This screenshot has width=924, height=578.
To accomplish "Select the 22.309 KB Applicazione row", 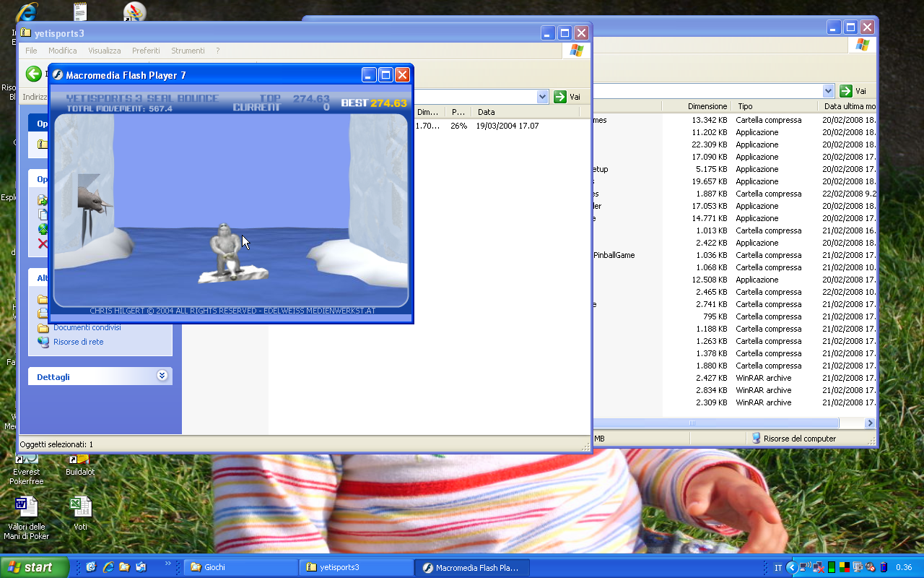I will click(x=733, y=144).
